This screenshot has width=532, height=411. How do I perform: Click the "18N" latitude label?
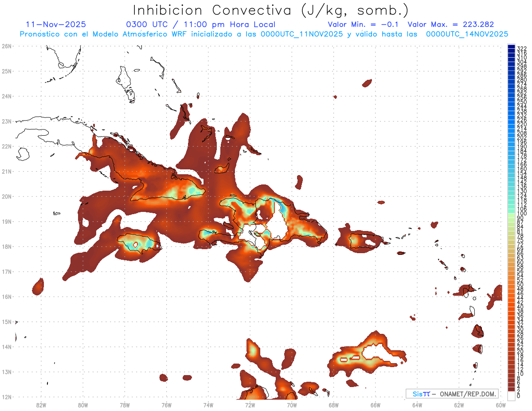[x=6, y=247]
